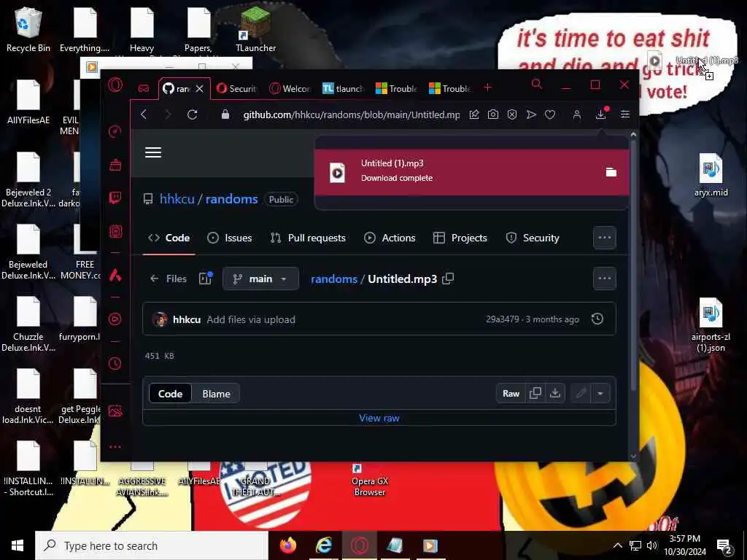Open GX Cleaner briefcase sidebar icon
Image resolution: width=747 pixels, height=560 pixels.
click(x=115, y=165)
